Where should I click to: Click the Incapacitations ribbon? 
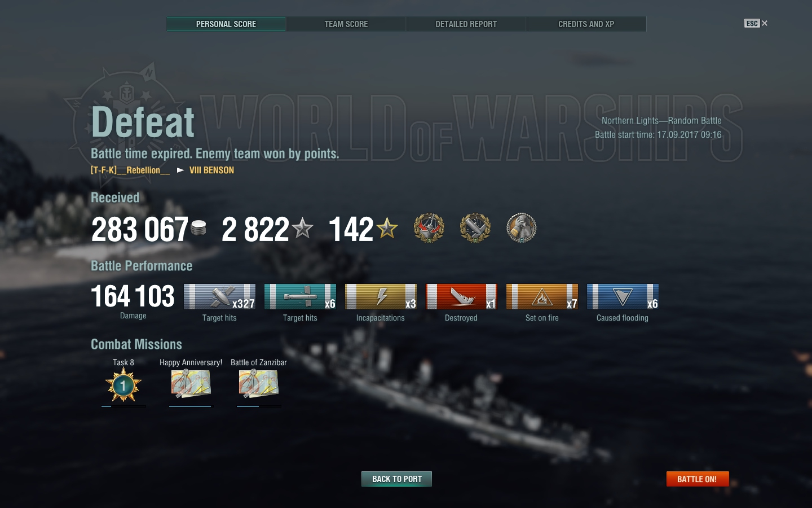coord(381,297)
